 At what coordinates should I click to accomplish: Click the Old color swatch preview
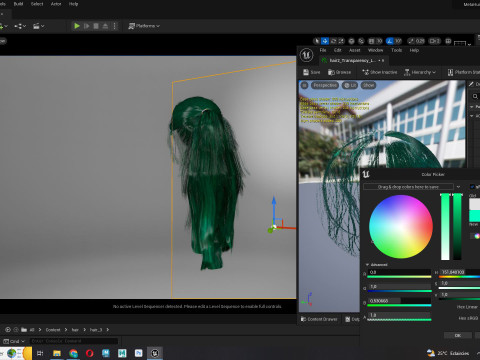pos(475,204)
